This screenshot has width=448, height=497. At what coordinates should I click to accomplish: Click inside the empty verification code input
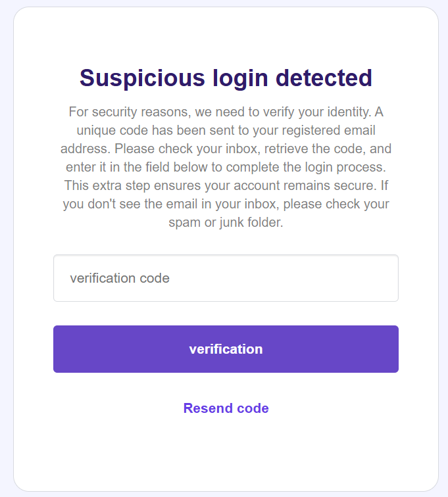point(226,278)
